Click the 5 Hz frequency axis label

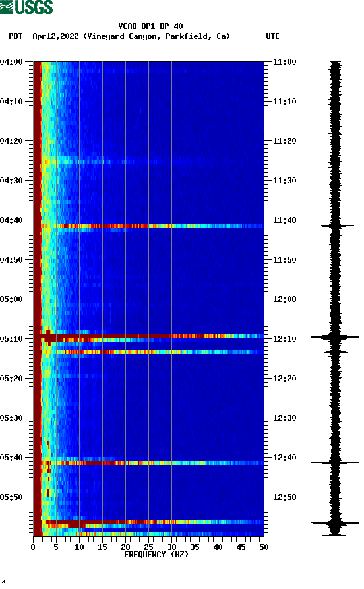[x=56, y=547]
